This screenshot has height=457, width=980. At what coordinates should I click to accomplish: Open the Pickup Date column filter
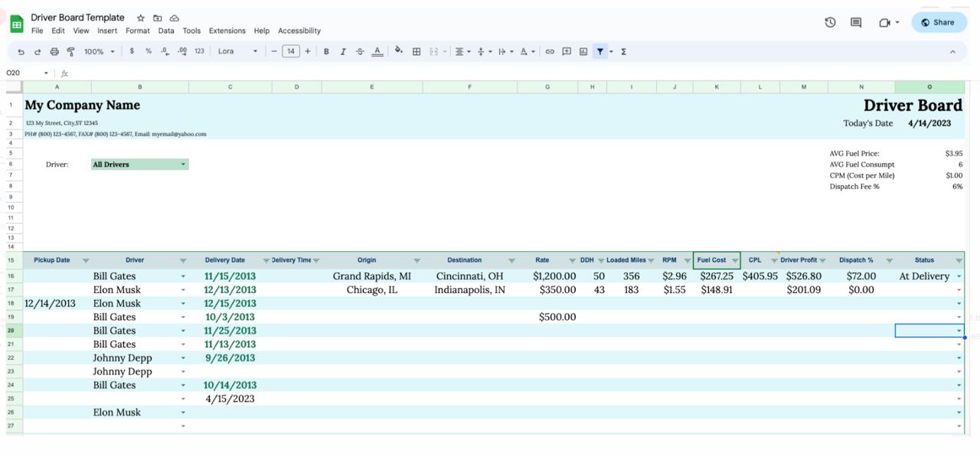[x=86, y=260]
